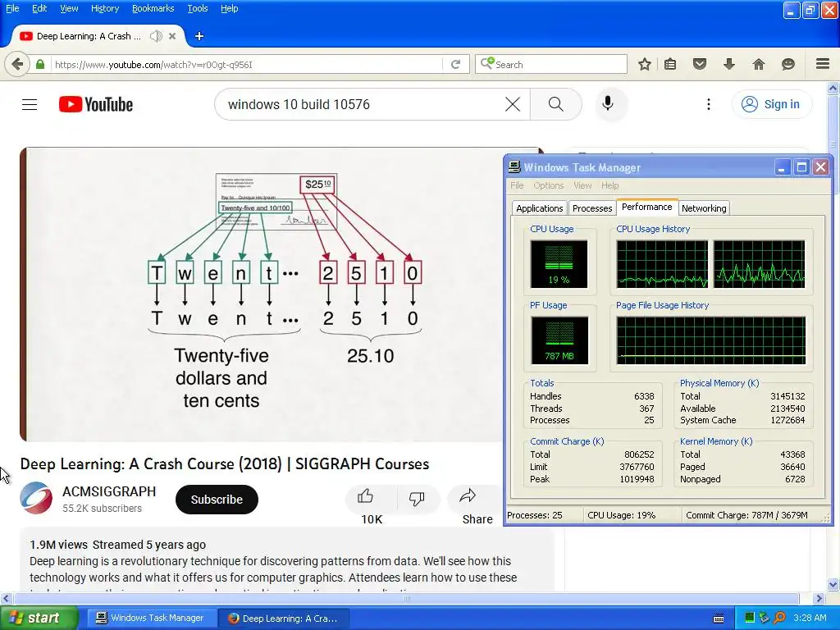
Task: Go to the YouTube home logo
Action: pyautogui.click(x=96, y=104)
